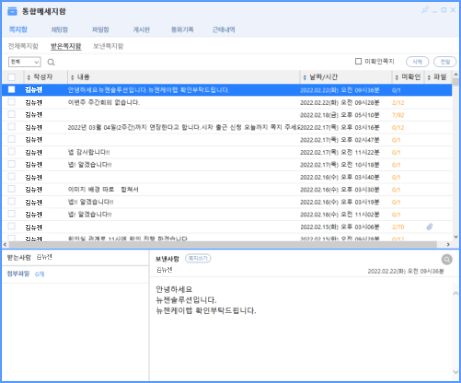Image resolution: width=461 pixels, height=383 pixels.
Task: Open the 보낸쪽지함 sub-tab
Action: (x=108, y=46)
